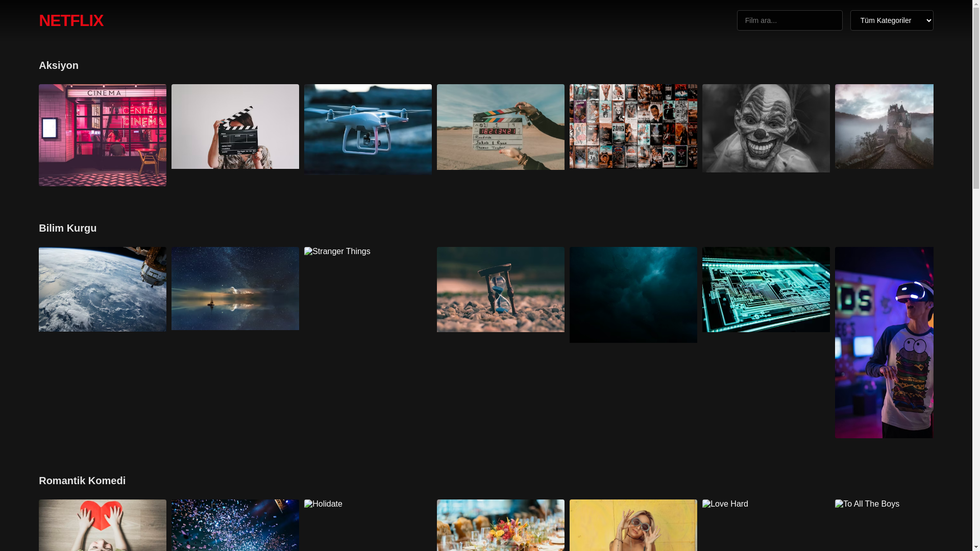This screenshot has width=980, height=551.
Task: Open the starry night sailboat thumbnail
Action: pyautogui.click(x=235, y=288)
